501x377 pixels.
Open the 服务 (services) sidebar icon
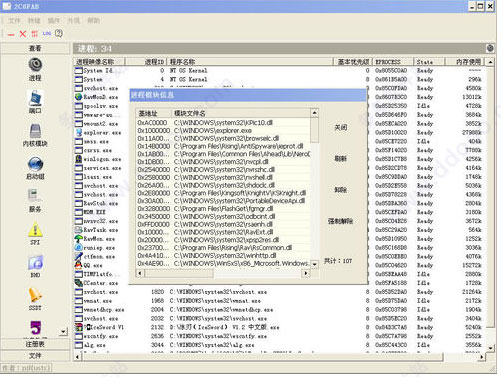pos(35,196)
